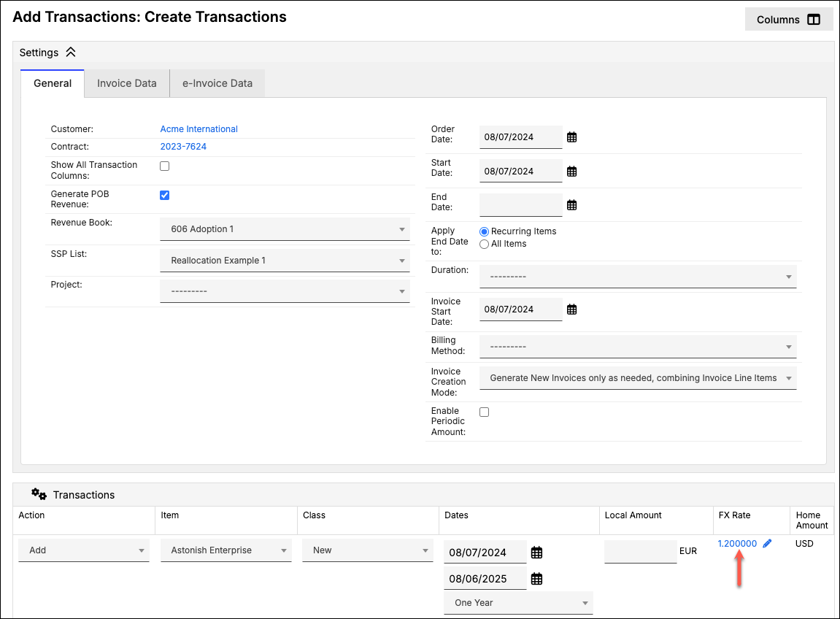Open calendar picker for Invoice Start Date

[571, 309]
